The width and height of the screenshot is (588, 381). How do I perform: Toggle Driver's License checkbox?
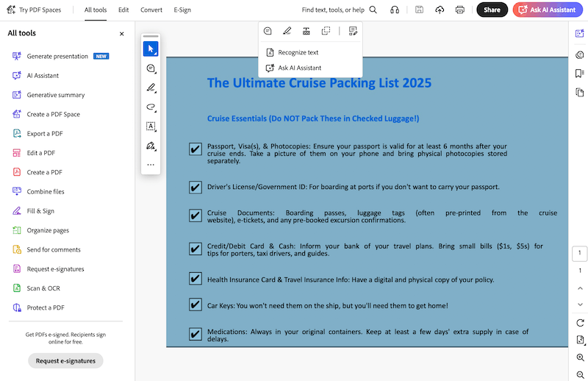click(x=196, y=187)
